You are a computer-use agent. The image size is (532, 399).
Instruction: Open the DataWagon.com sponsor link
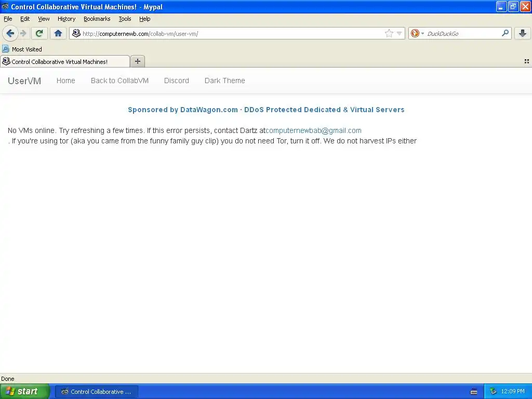pyautogui.click(x=266, y=110)
